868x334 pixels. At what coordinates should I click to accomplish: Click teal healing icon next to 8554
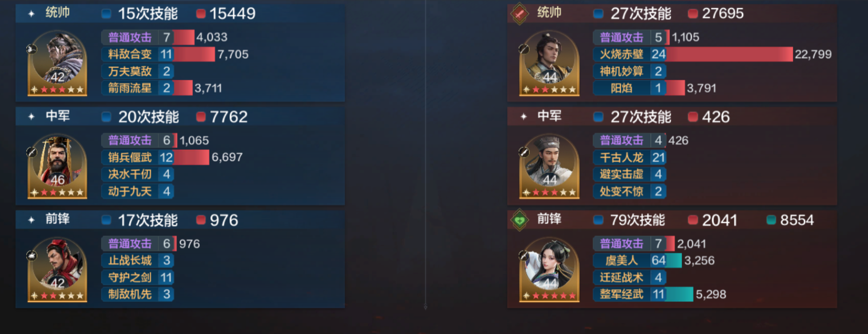pos(771,220)
